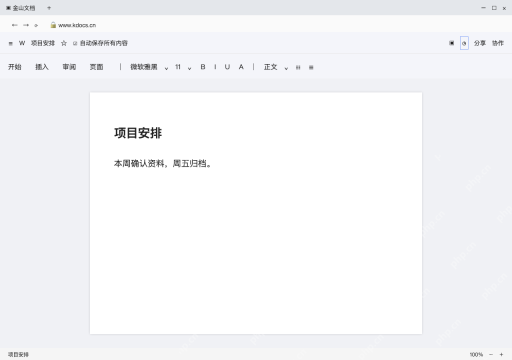Click 项目安排 in the bottom status bar
This screenshot has width=512, height=360.
coord(18,354)
